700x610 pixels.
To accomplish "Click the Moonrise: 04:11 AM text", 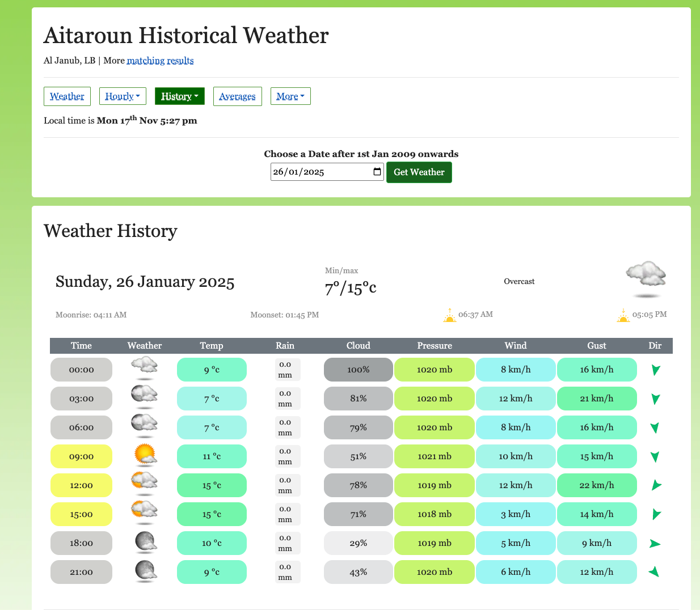I will (91, 315).
